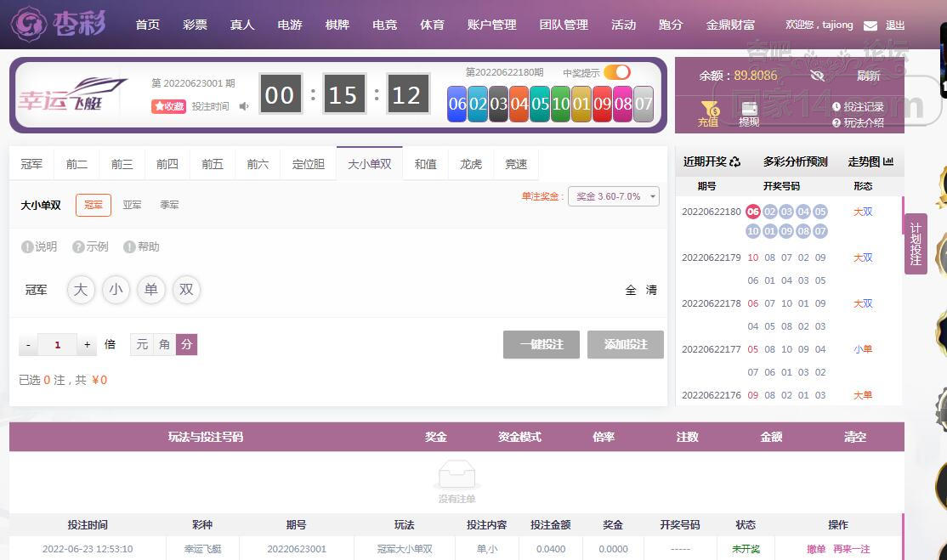Click the 撤单 link
Screen dimensions: 947x560
(x=816, y=549)
